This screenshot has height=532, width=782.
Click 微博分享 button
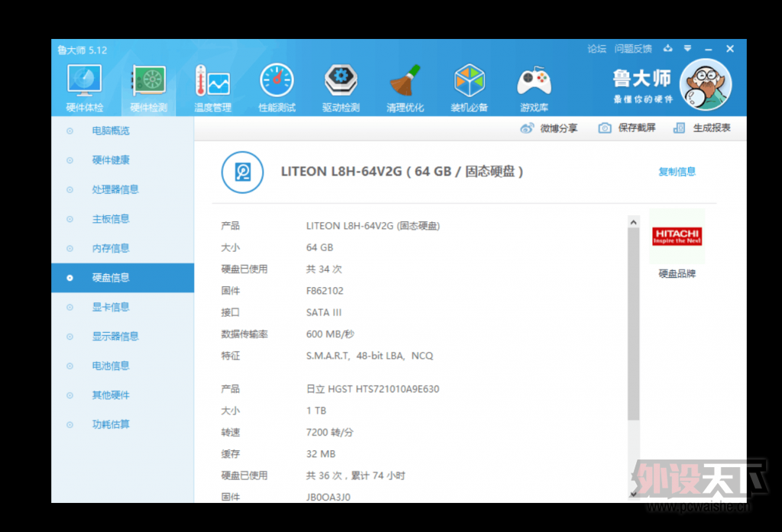pos(548,128)
